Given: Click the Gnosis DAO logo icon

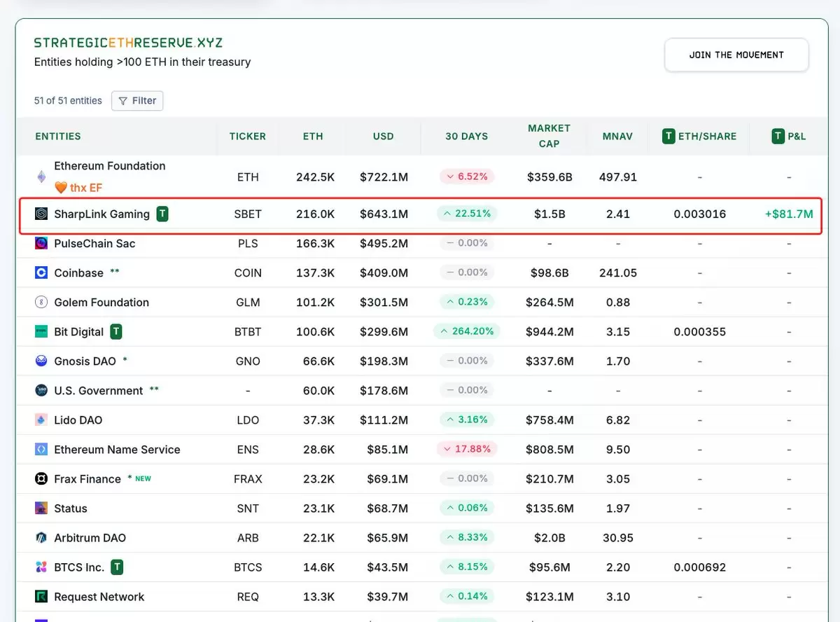Looking at the screenshot, I should click(41, 361).
